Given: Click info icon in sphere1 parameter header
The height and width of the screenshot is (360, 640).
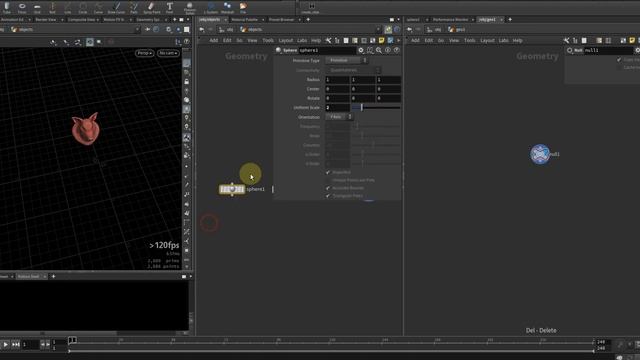Looking at the screenshot, I should tap(388, 50).
